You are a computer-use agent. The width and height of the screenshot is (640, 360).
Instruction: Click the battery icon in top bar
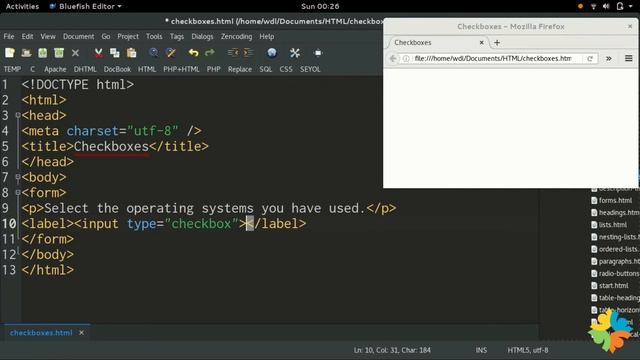[x=620, y=6]
